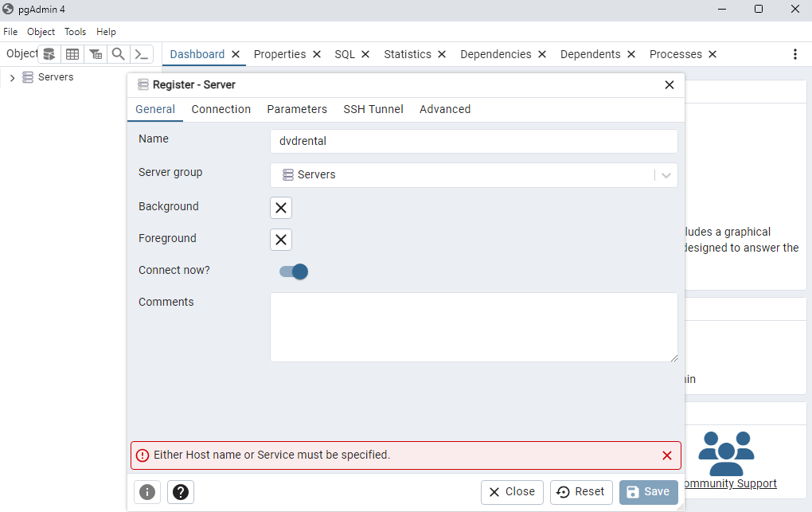Switch to the Statistics tab
This screenshot has width=812, height=512.
pyautogui.click(x=408, y=54)
